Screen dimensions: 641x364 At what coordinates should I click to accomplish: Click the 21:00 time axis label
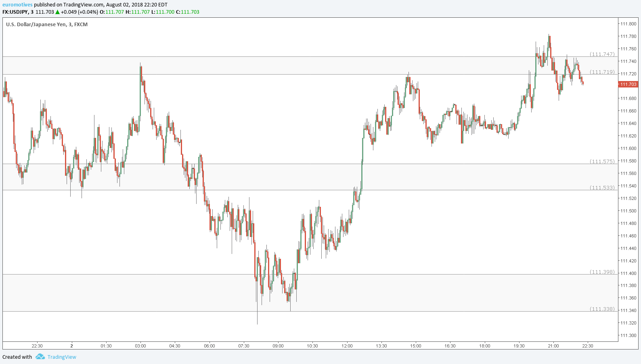click(x=553, y=346)
